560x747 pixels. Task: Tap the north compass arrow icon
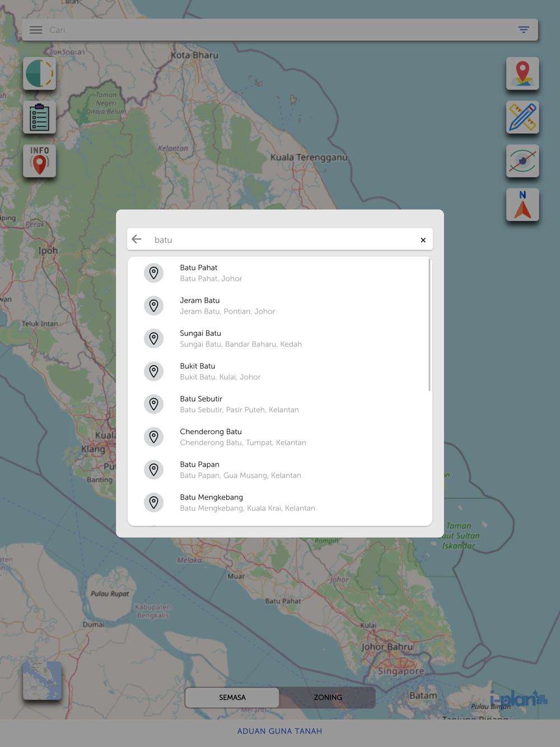coord(522,204)
